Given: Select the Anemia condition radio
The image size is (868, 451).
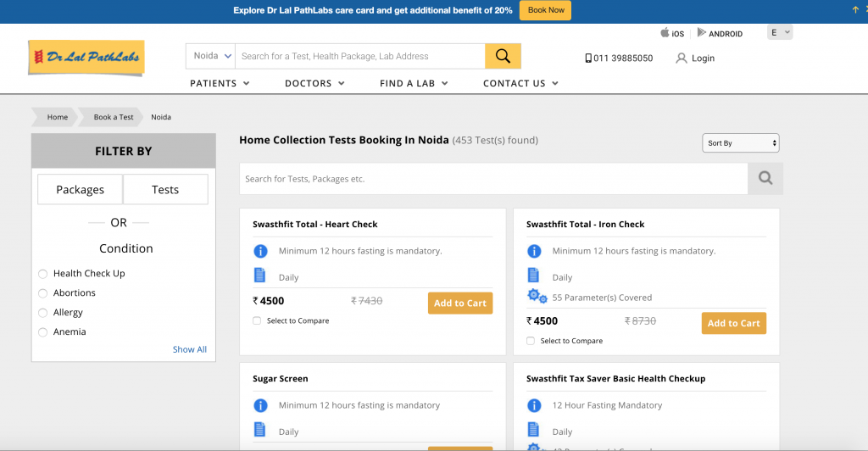Looking at the screenshot, I should [x=42, y=332].
